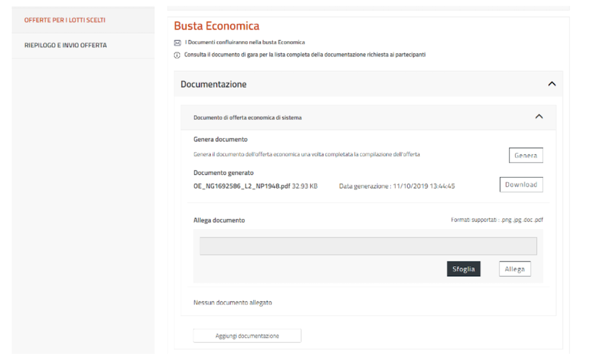The image size is (603, 364).
Task: Click the envelope icon under Busta Economica
Action: [x=177, y=42]
